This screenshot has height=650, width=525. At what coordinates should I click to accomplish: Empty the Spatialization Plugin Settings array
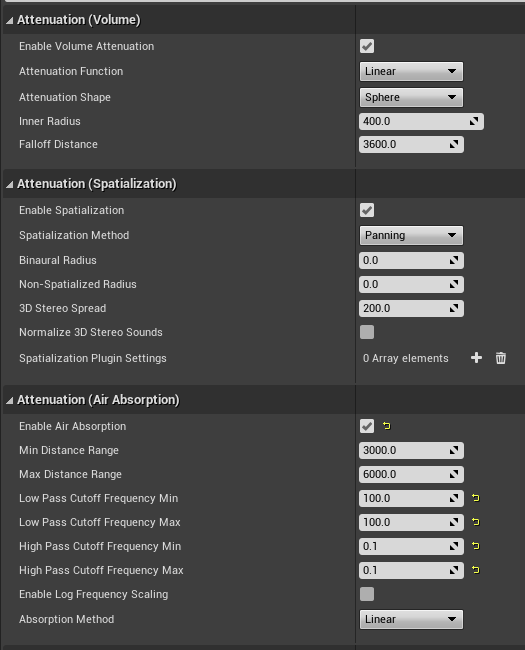(x=501, y=358)
